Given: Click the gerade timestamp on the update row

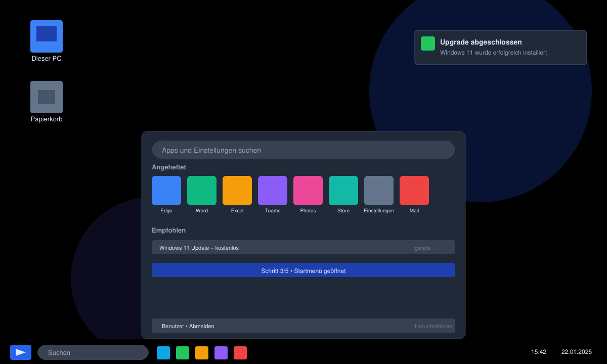Looking at the screenshot, I should (x=422, y=248).
